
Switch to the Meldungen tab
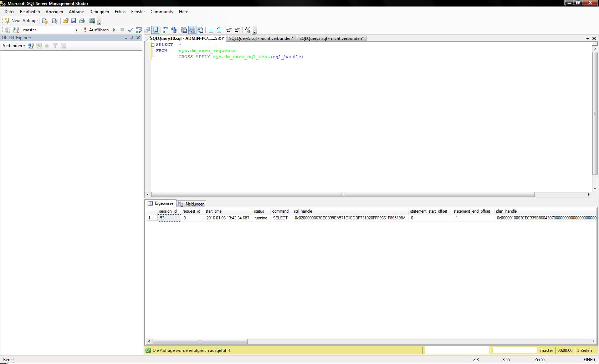191,204
